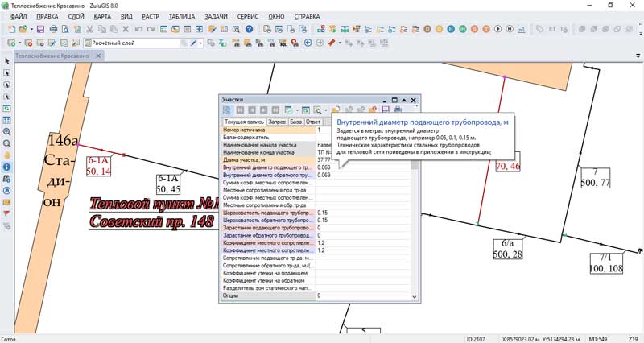Click the Print icon in main toolbar
The width and height of the screenshot is (644, 343).
coord(53,29)
